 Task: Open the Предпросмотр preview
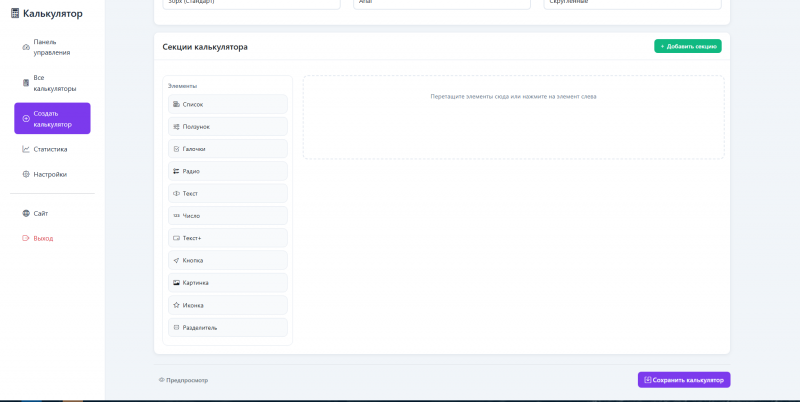tap(183, 380)
